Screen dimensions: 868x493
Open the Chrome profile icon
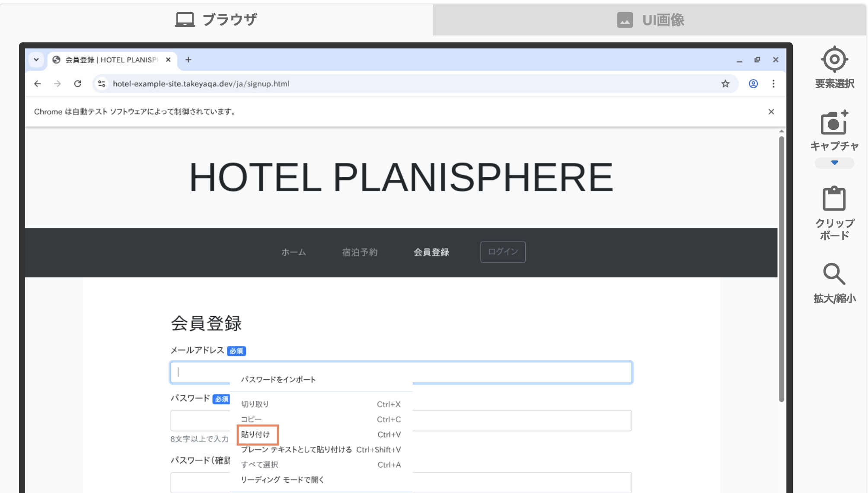(x=753, y=84)
